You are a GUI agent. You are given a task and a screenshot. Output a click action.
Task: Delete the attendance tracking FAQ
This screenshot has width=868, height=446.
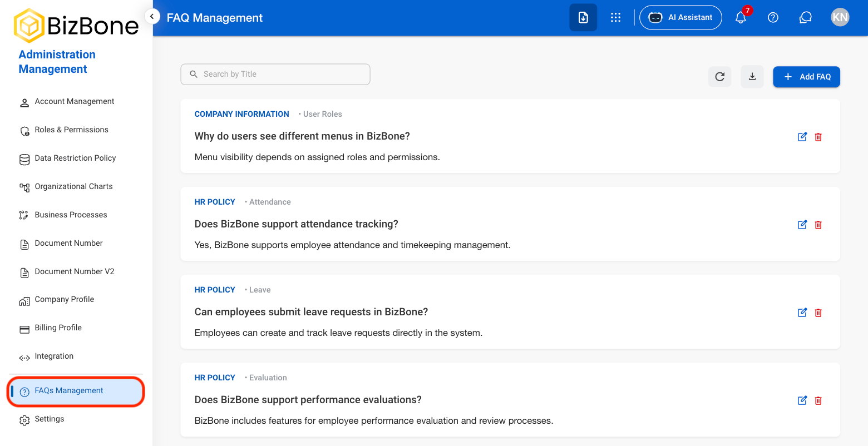tap(818, 225)
